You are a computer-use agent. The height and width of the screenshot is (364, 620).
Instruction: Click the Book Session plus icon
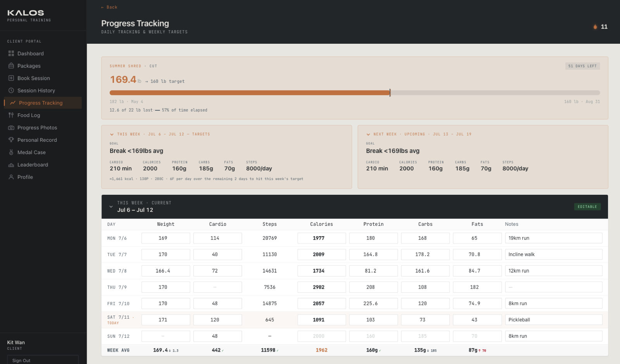pos(11,78)
